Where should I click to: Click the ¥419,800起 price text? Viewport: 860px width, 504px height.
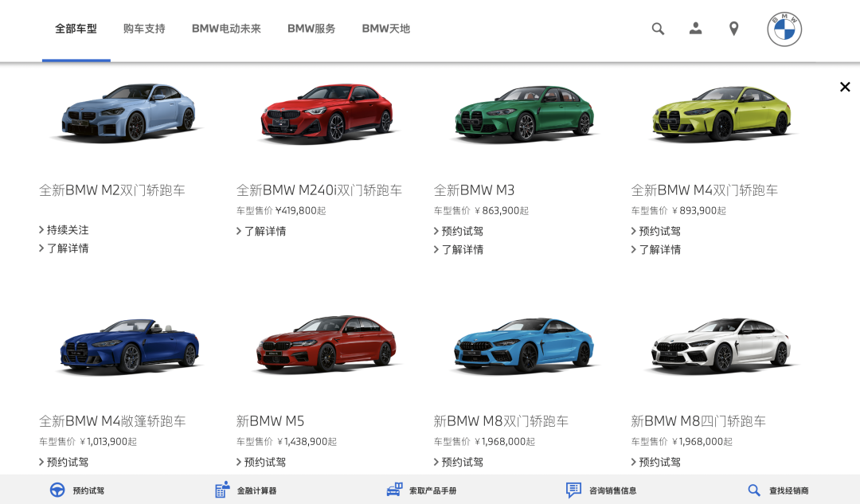[x=300, y=210]
